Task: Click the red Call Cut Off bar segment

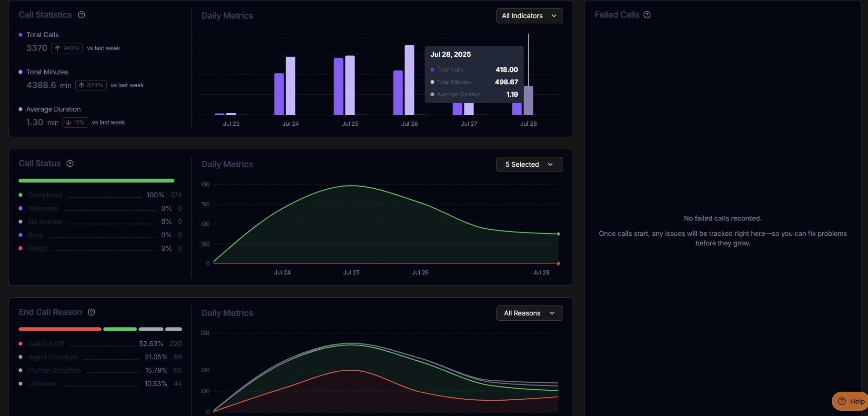Action: pyautogui.click(x=60, y=329)
